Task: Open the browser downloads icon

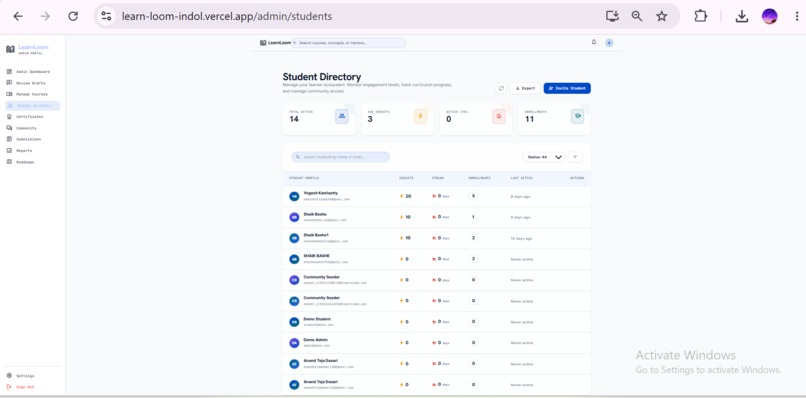Action: 741,16
